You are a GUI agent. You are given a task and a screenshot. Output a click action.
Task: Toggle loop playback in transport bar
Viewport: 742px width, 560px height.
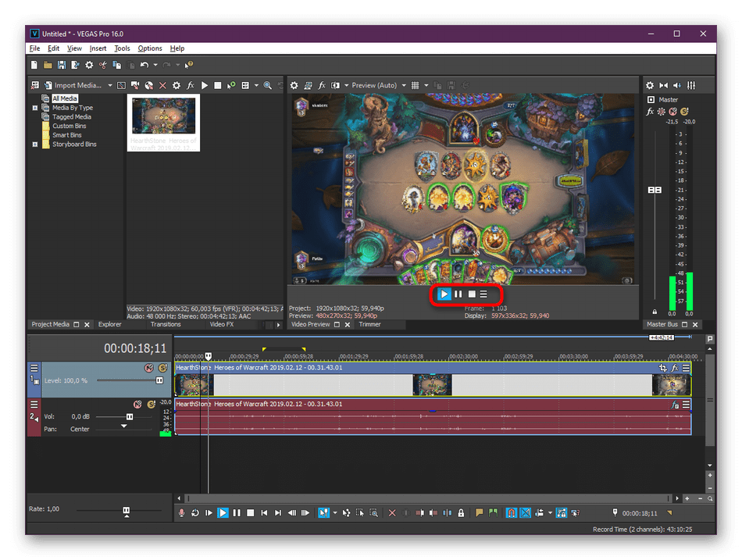(x=195, y=513)
